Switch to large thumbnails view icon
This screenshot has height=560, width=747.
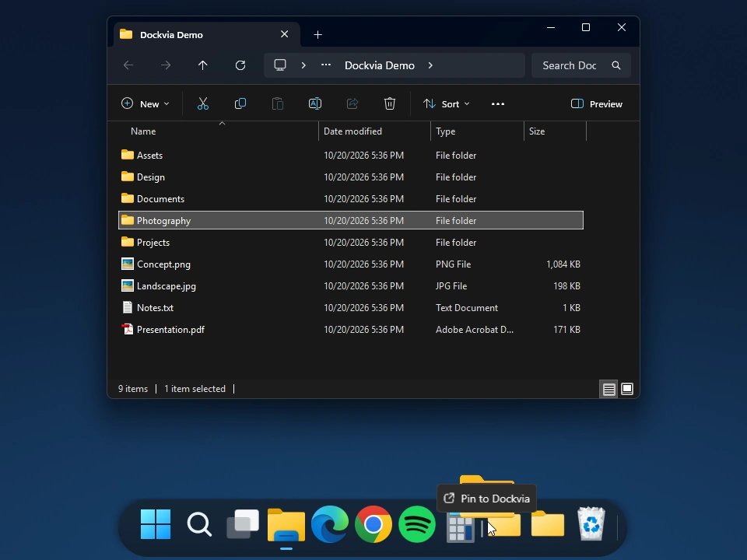click(x=627, y=389)
